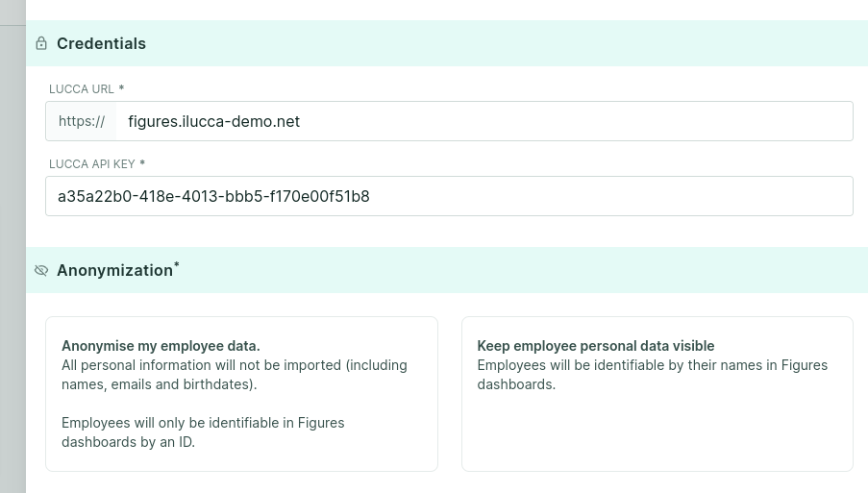Select Keep employee personal data visible option
The image size is (868, 493).
pos(657,394)
